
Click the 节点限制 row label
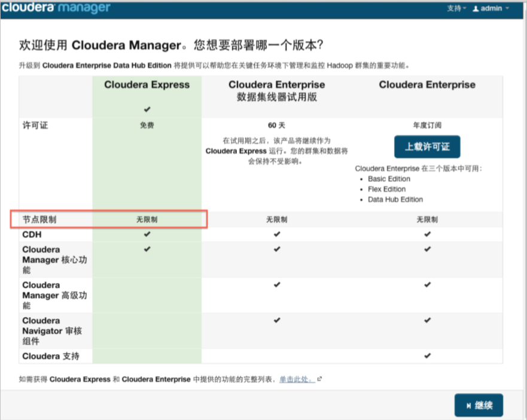click(x=39, y=220)
